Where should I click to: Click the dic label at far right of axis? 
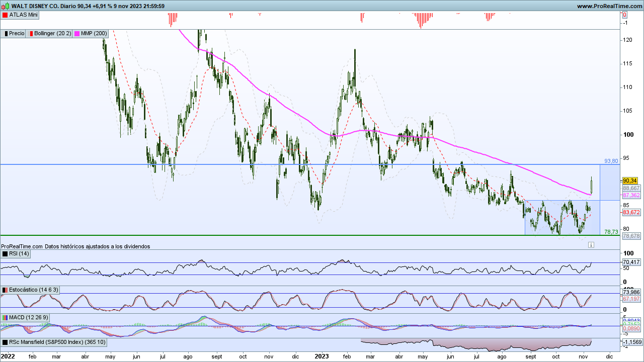[609, 356]
